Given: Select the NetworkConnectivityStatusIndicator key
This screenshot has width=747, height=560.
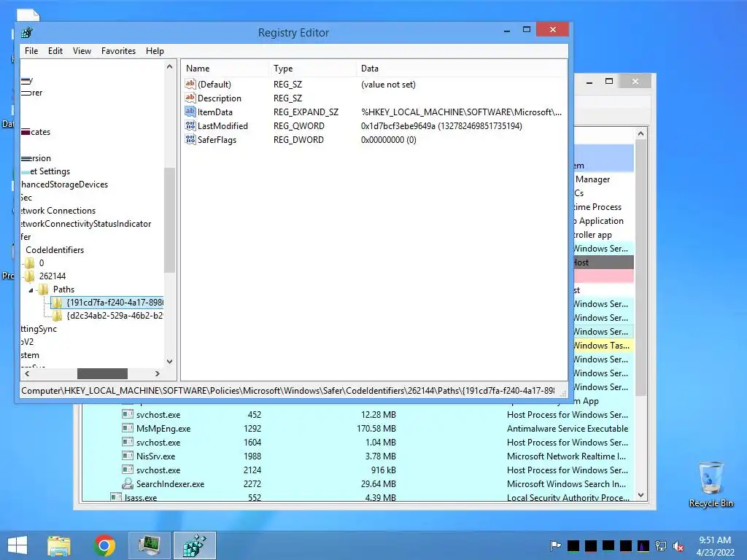Looking at the screenshot, I should tap(86, 224).
